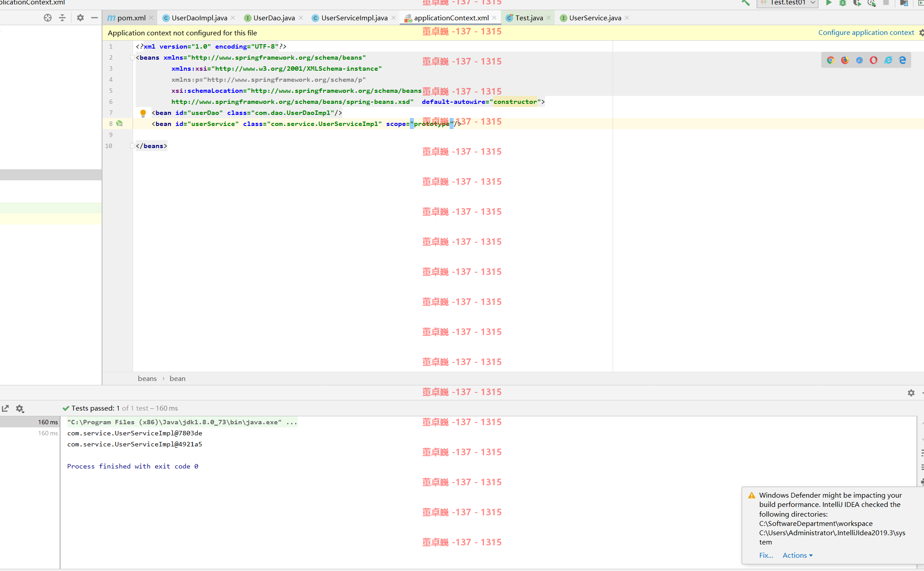Select the 'bean' breadcrumb
Screen dimensions: 924x571
[178, 379]
